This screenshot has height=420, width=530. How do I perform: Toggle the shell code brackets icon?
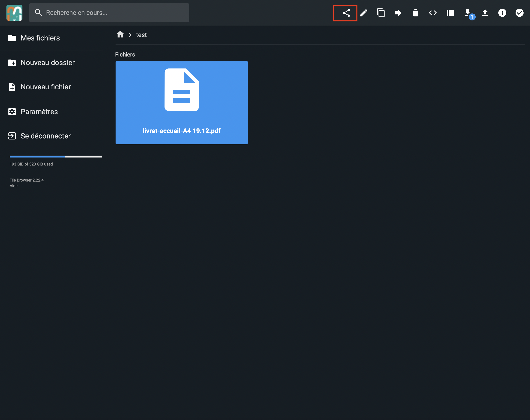coord(433,13)
